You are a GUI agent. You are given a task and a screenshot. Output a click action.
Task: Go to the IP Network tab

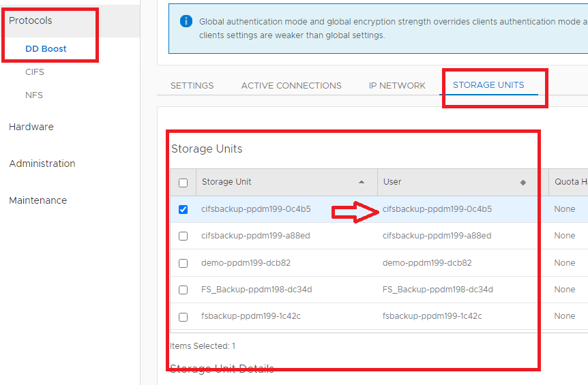click(x=397, y=86)
